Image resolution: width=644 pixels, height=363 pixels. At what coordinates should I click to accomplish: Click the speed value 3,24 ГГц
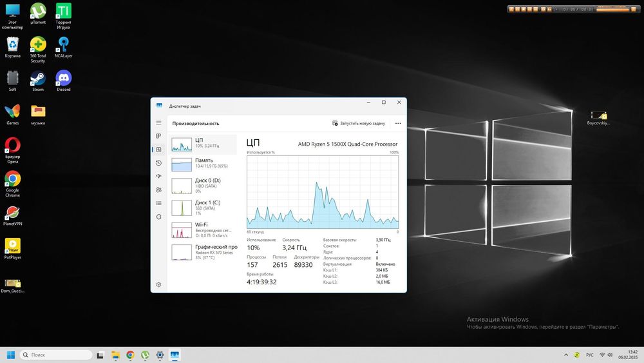coord(294,248)
